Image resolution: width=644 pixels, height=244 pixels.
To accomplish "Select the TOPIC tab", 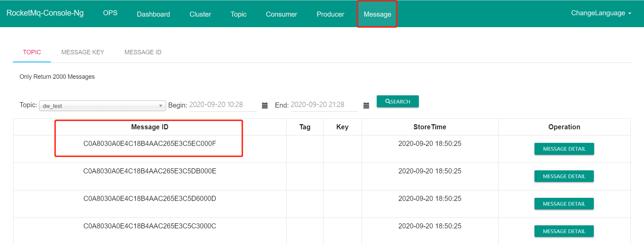I will [32, 52].
